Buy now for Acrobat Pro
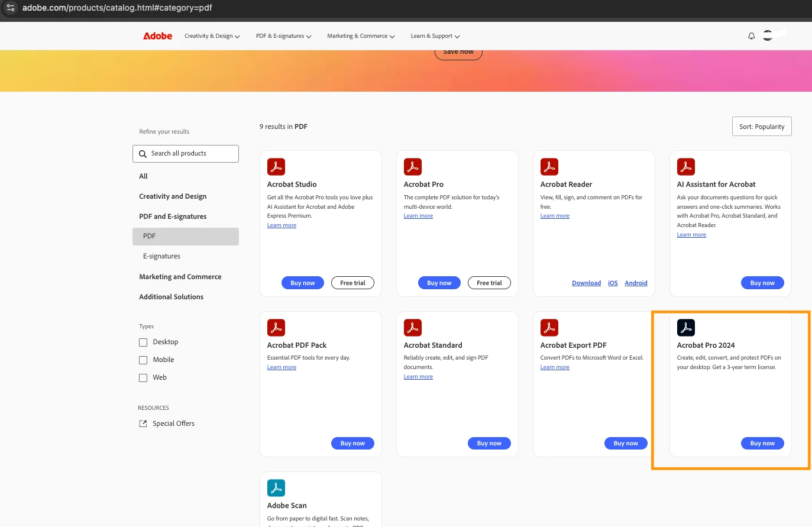 (x=439, y=283)
